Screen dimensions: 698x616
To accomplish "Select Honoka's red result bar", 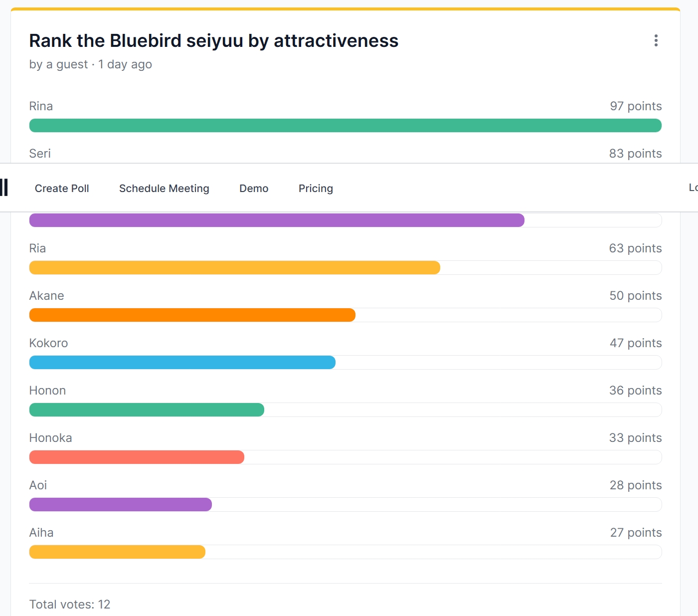I will click(137, 457).
